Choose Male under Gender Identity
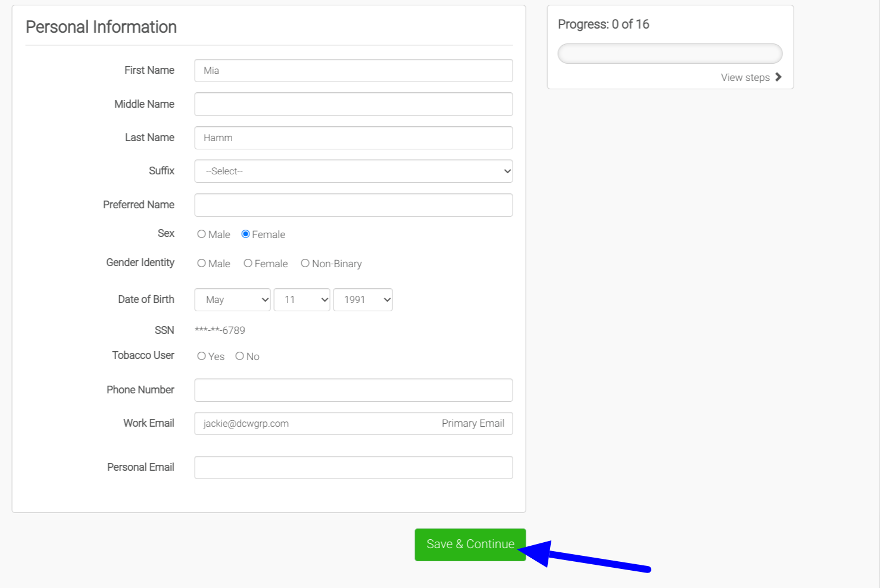The width and height of the screenshot is (880, 588). (202, 264)
